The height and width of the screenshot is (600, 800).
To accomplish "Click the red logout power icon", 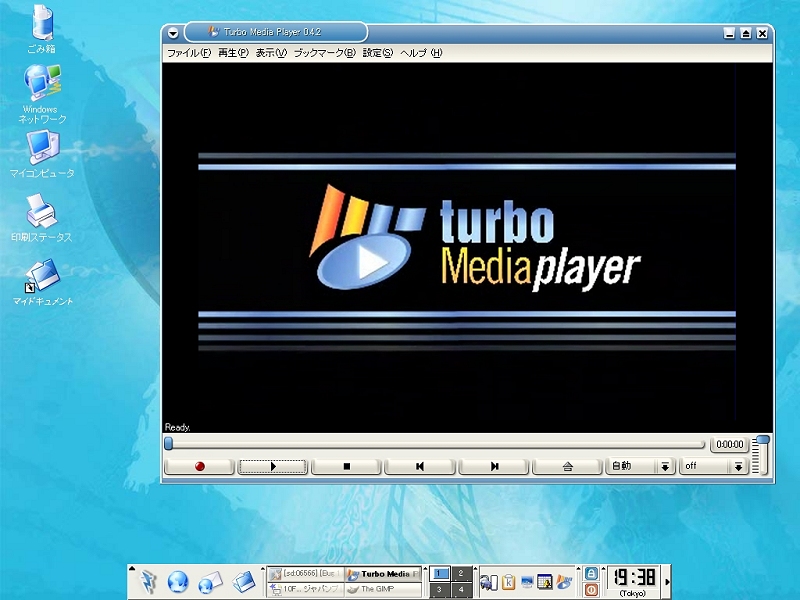I will (x=591, y=589).
